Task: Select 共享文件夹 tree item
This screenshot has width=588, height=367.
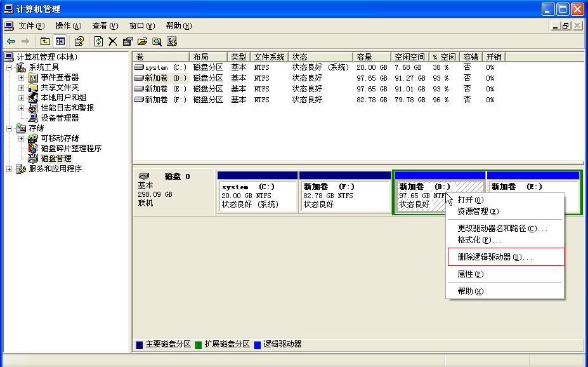Action: pyautogui.click(x=60, y=88)
